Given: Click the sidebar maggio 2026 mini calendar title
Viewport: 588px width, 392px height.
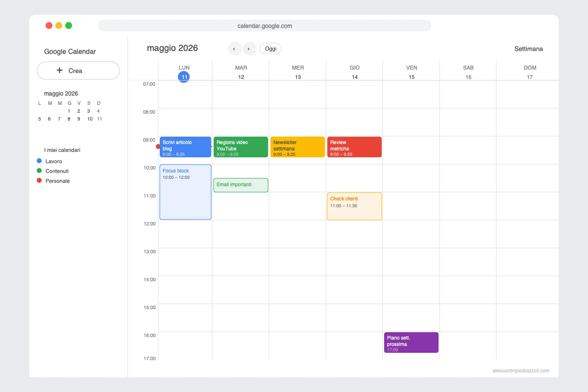Looking at the screenshot, I should pos(61,94).
